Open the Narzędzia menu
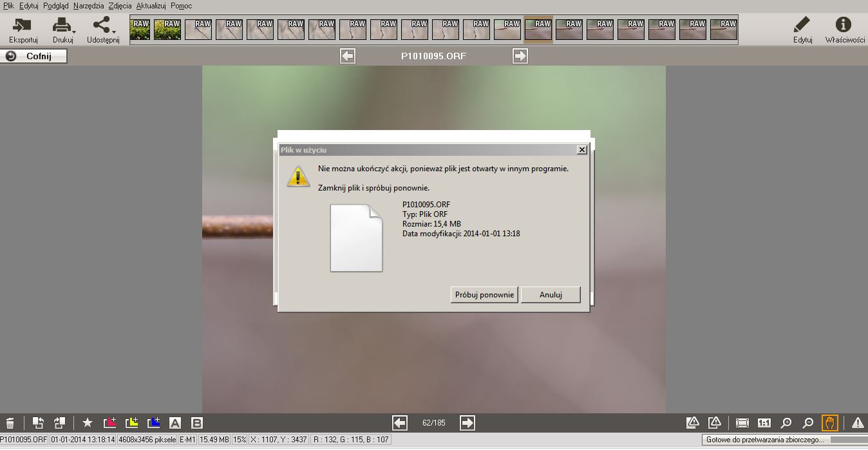This screenshot has height=450, width=868. [88, 6]
